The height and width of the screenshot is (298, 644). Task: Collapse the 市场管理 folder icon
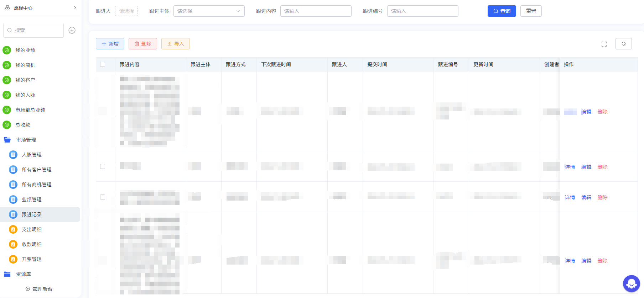(x=7, y=140)
